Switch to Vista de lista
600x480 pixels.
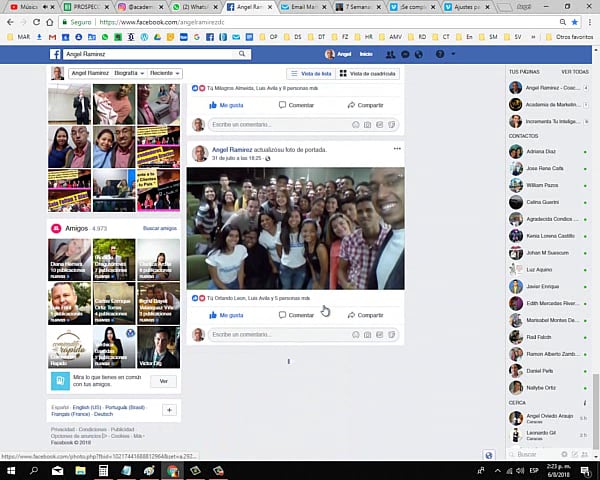point(311,73)
